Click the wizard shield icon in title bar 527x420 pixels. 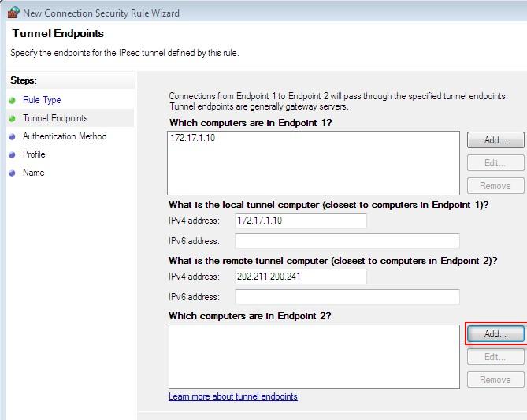click(x=13, y=13)
